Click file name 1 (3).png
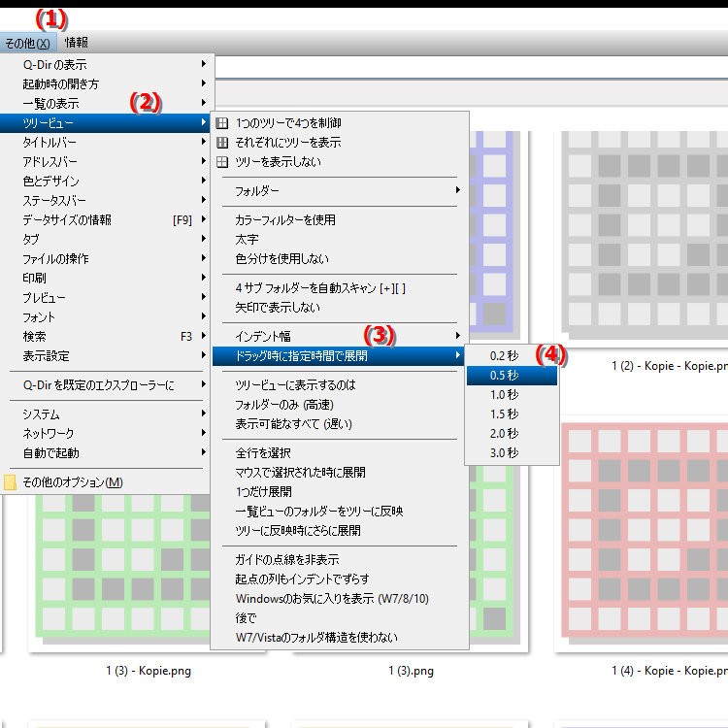 point(411,671)
